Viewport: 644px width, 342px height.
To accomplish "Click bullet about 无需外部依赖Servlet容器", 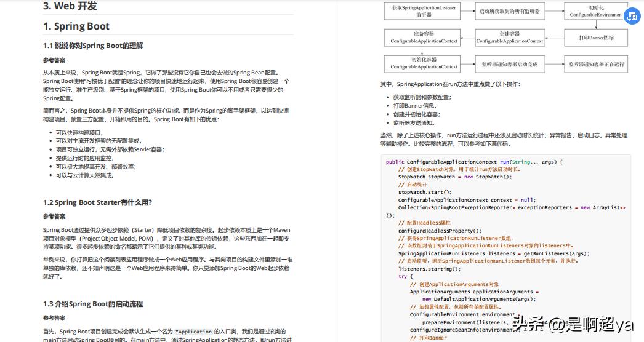I will (110, 149).
